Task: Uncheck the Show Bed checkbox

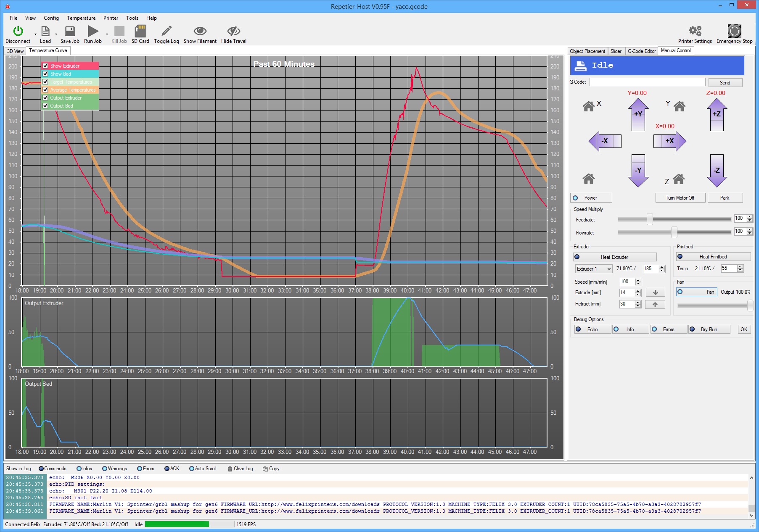Action: pyautogui.click(x=45, y=74)
